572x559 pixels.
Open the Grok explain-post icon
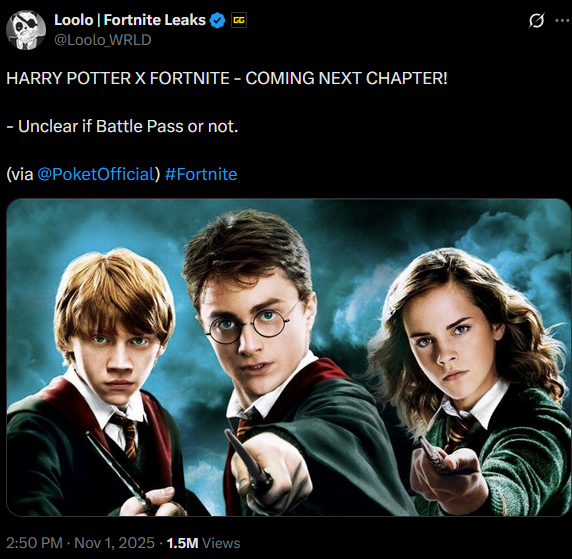point(536,20)
